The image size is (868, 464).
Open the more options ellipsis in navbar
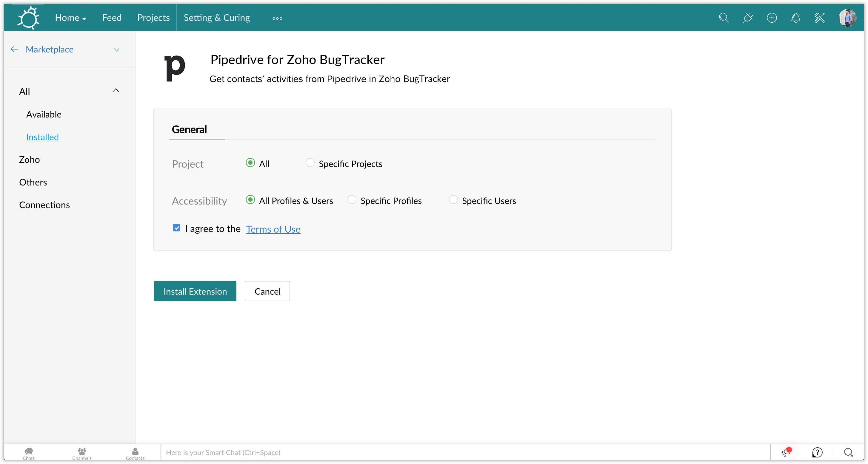[x=277, y=18]
